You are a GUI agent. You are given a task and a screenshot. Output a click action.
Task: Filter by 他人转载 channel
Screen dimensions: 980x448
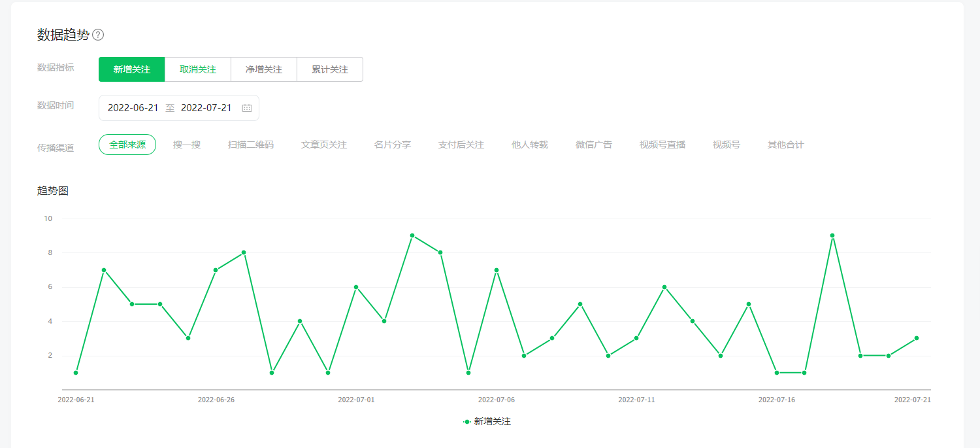[x=530, y=145]
